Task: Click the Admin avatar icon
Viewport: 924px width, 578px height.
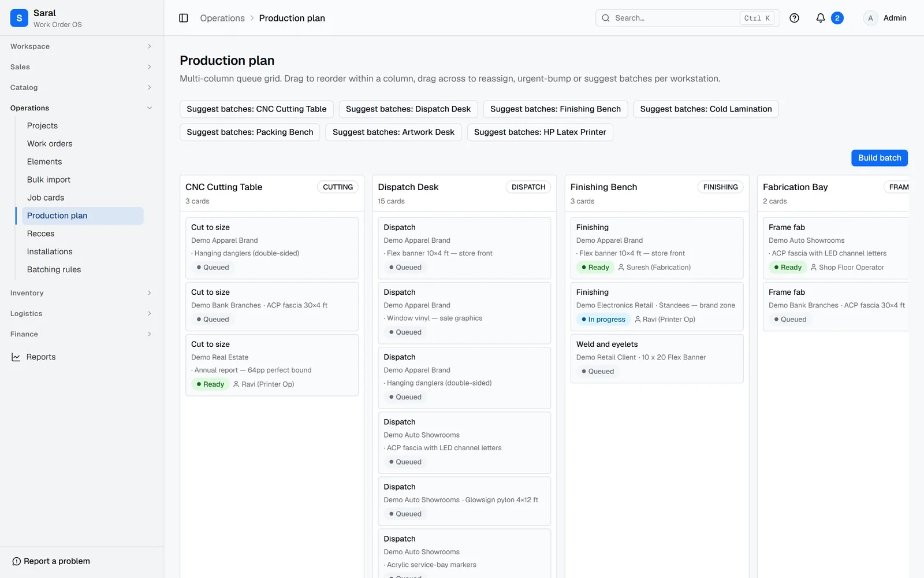Action: click(870, 18)
